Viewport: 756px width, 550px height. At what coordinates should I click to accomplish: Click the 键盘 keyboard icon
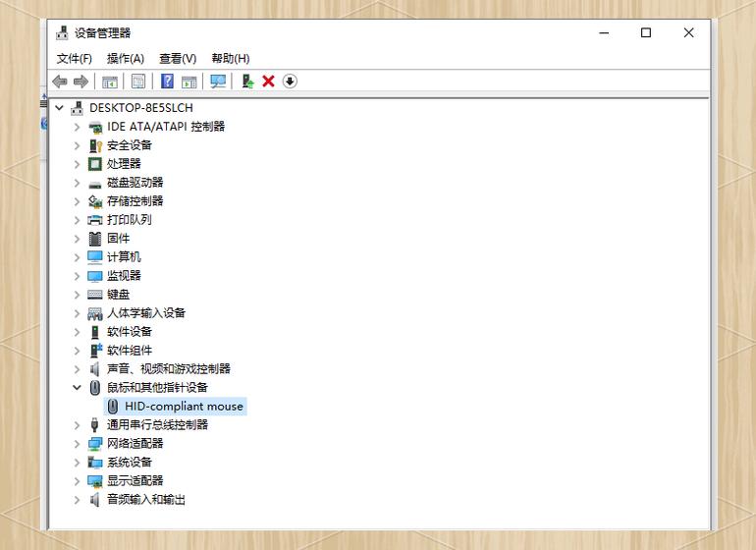click(x=95, y=295)
